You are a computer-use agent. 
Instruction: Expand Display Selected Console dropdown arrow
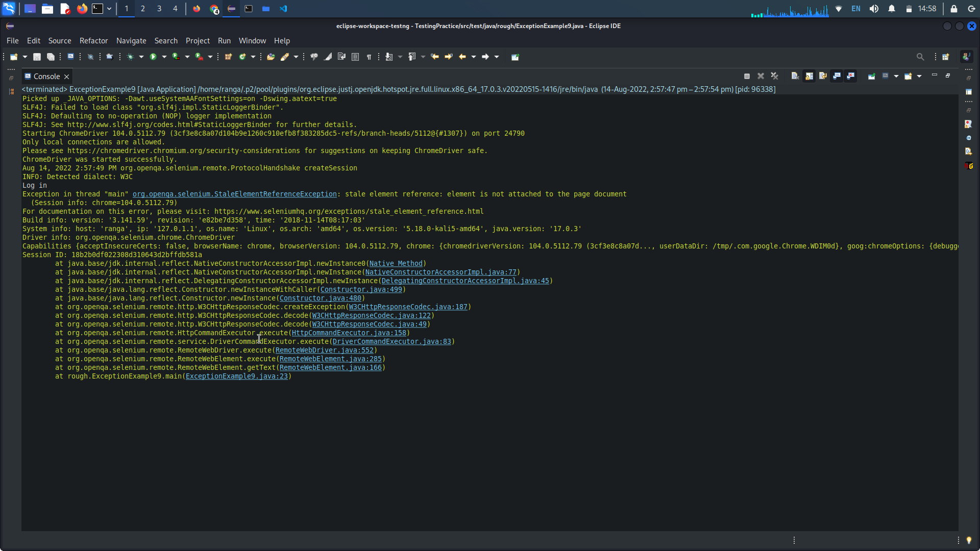pos(896,76)
